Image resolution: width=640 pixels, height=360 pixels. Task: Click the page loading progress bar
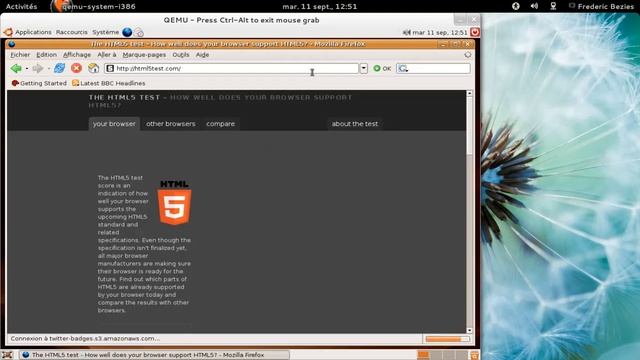pyautogui.click(x=447, y=339)
